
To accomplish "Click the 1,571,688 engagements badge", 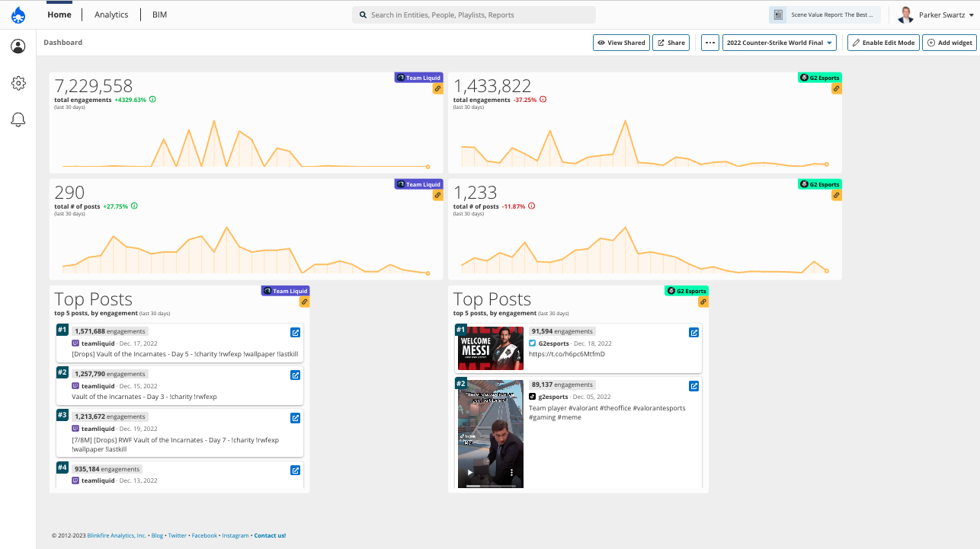I will coord(110,331).
